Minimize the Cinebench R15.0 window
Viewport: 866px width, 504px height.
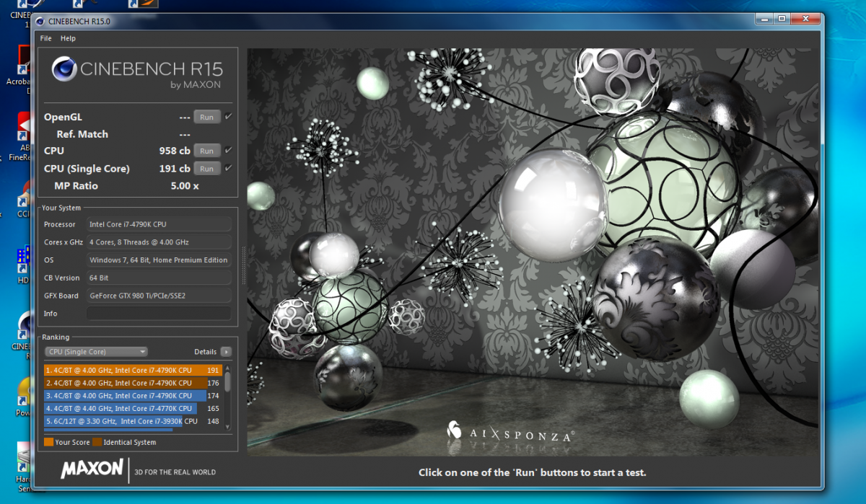point(764,20)
